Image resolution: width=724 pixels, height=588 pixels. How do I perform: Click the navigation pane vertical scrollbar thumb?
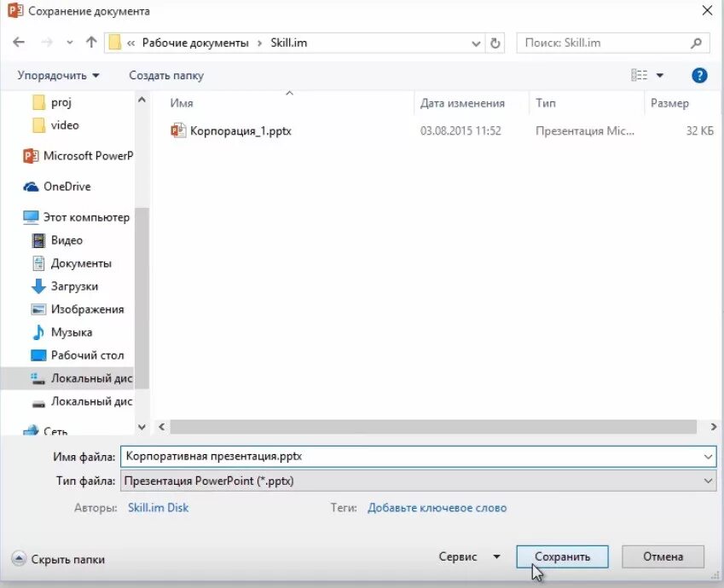coord(142,297)
